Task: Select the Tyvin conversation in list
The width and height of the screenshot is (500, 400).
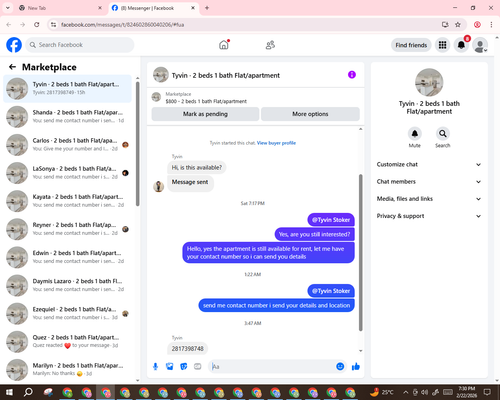Action: (67, 89)
